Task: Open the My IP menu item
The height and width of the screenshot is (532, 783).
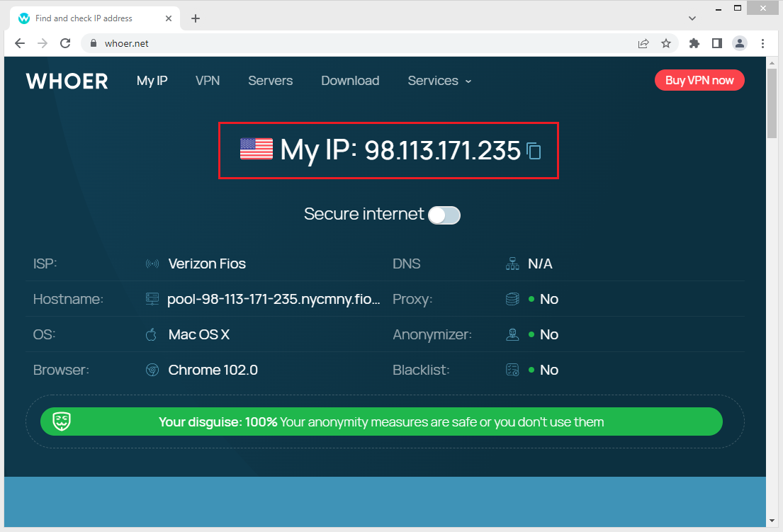Action: (152, 81)
